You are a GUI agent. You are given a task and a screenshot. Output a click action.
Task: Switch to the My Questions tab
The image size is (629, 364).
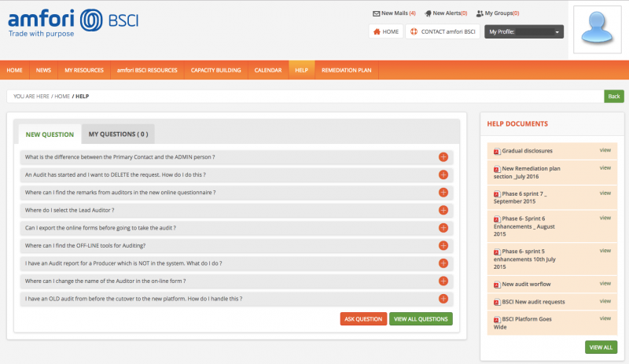(118, 134)
